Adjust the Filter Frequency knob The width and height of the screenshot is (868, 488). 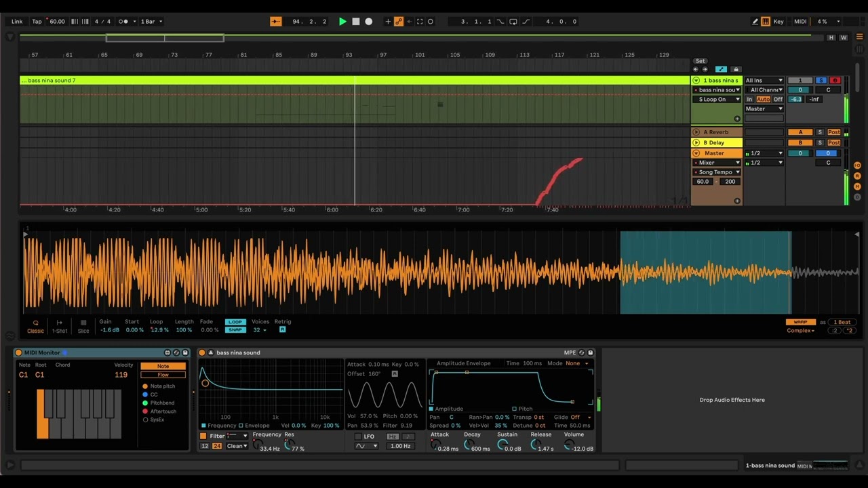click(x=257, y=445)
